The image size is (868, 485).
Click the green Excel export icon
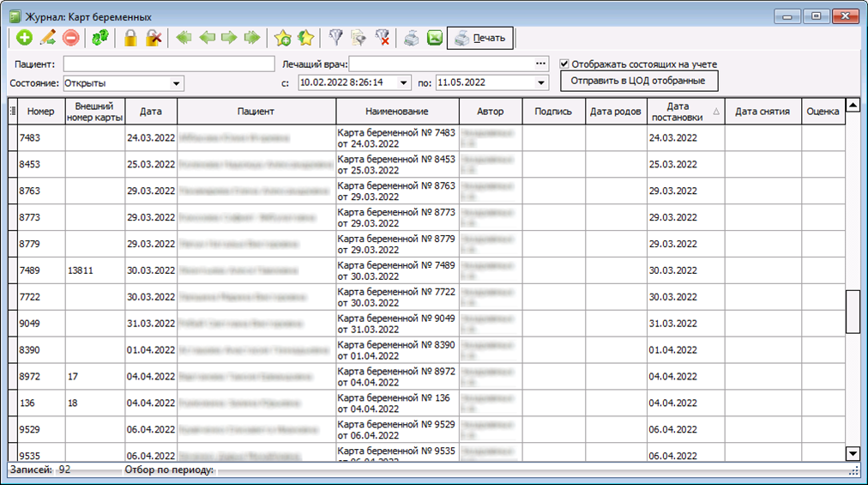435,38
